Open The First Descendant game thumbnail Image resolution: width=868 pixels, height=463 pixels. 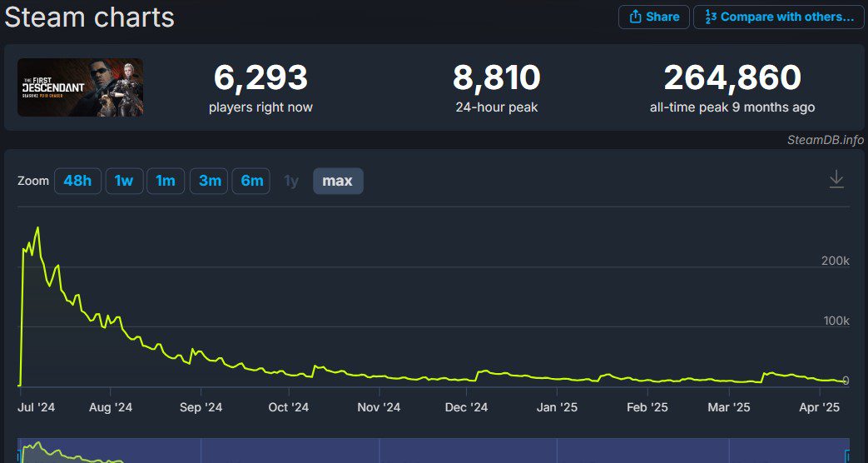coord(80,87)
